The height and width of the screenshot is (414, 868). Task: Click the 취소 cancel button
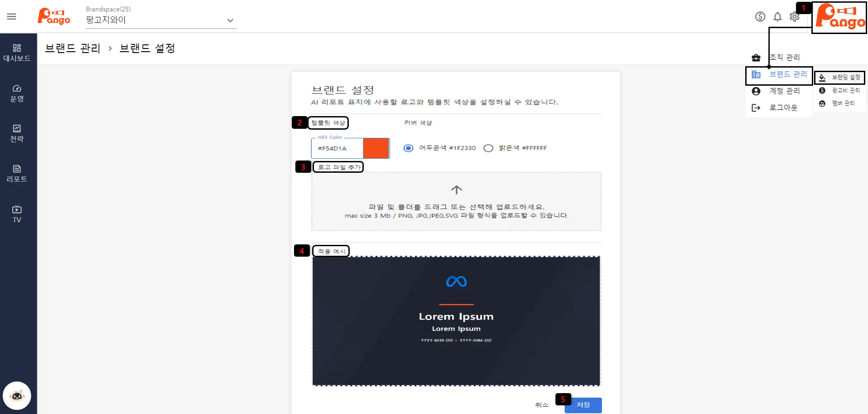[x=541, y=405]
